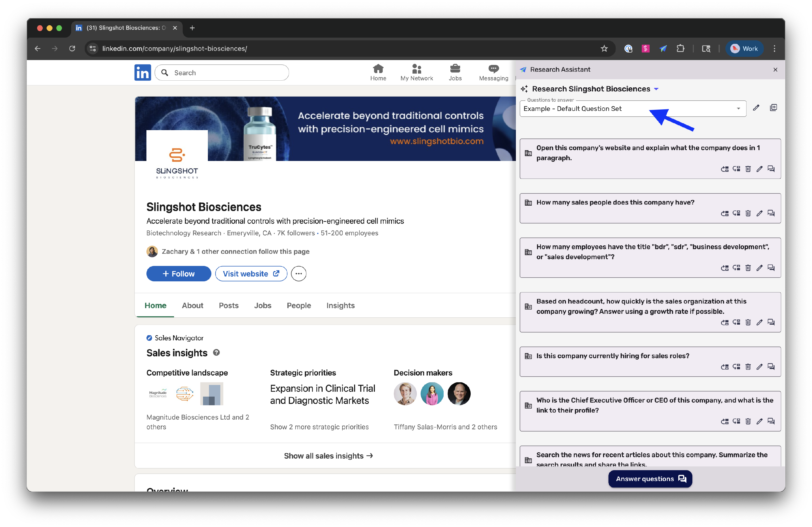Close the Research Assistant panel

(x=775, y=70)
